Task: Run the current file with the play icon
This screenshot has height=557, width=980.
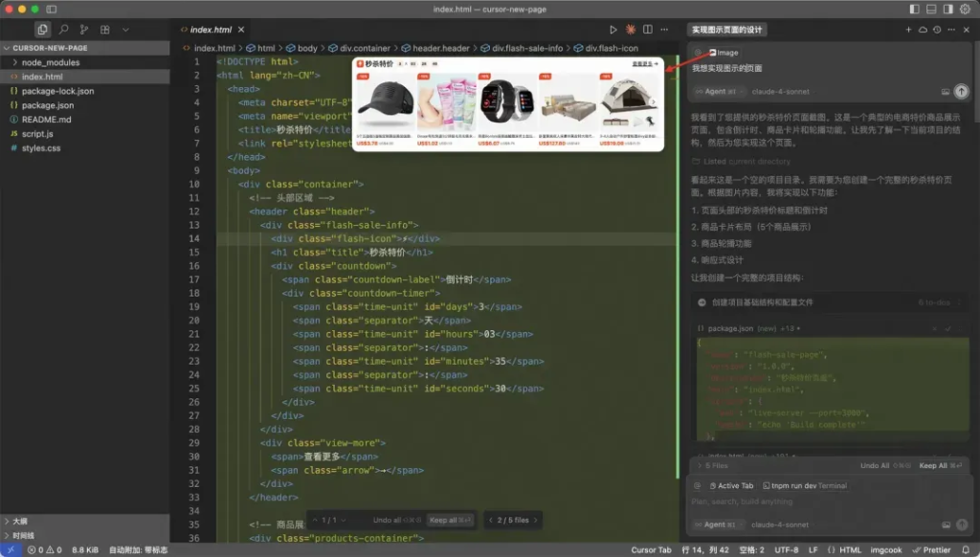Action: tap(613, 30)
